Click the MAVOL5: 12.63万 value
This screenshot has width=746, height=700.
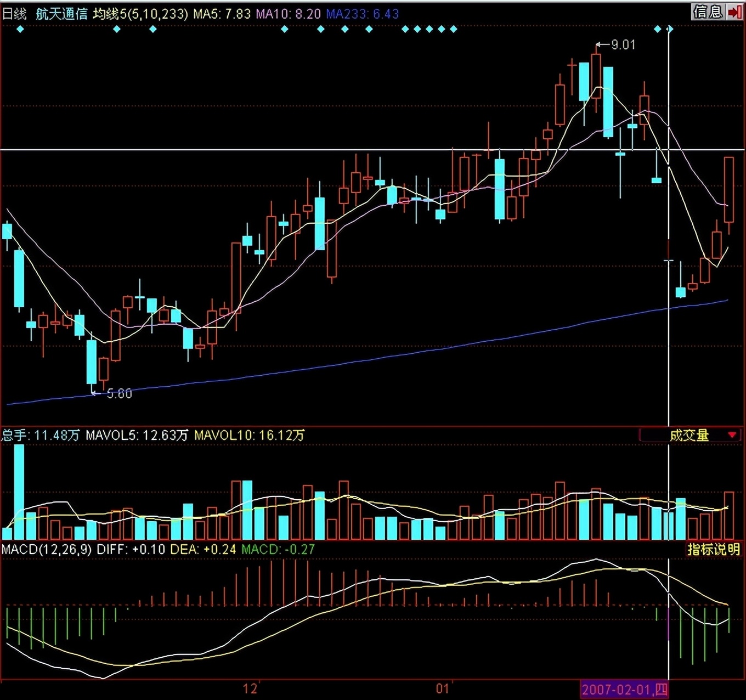[x=137, y=435]
